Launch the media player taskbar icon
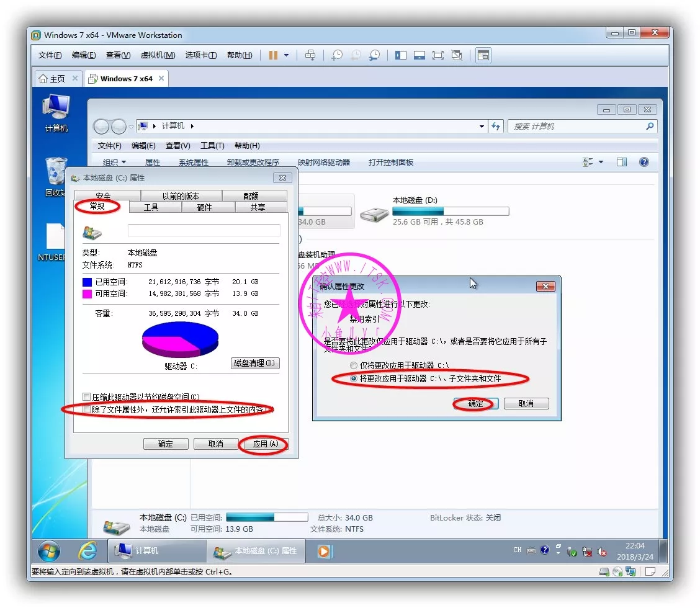Image resolution: width=700 pixels, height=608 pixels. point(324,551)
